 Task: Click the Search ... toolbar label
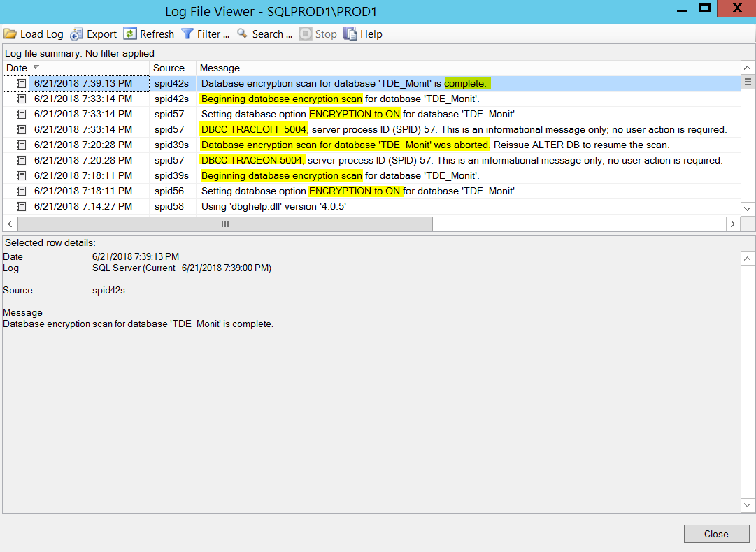pyautogui.click(x=273, y=34)
